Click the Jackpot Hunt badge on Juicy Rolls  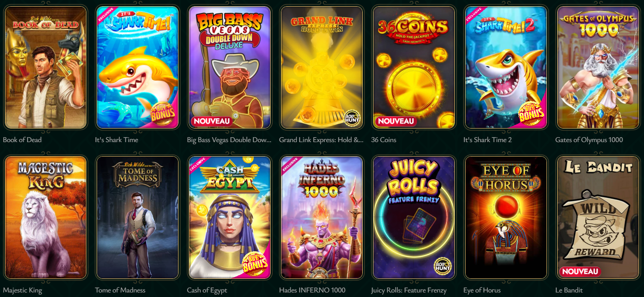coord(442,267)
